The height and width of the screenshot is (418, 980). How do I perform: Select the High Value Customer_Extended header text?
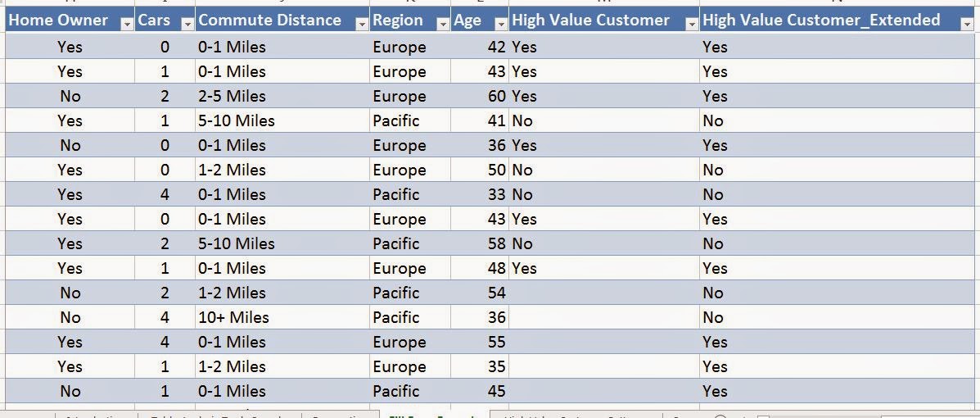coord(821,20)
